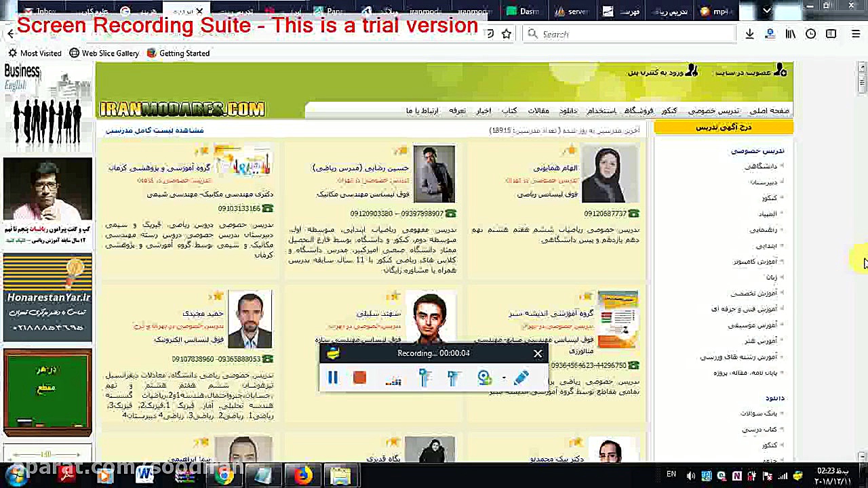The image size is (868, 488).
Task: Open the کنکور navigation menu item
Action: click(x=669, y=110)
